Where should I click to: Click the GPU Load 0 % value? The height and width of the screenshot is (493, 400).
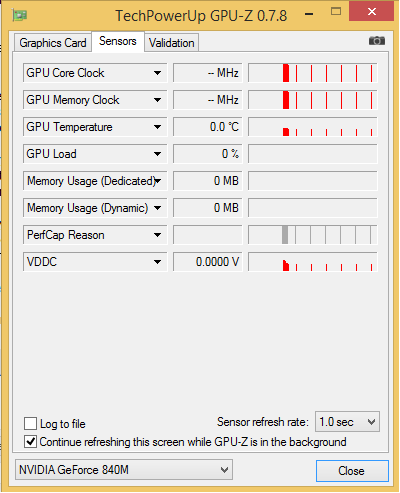[x=208, y=154]
